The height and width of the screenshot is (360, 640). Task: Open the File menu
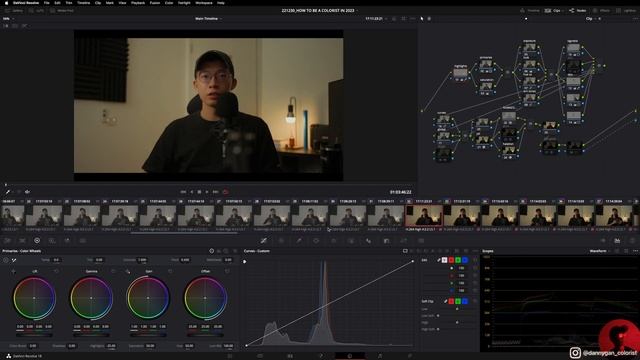point(47,3)
